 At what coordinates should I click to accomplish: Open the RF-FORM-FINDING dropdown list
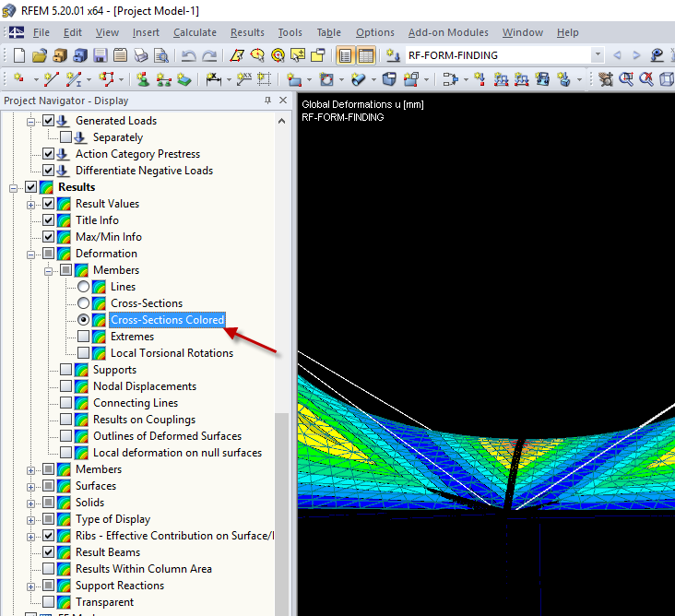point(598,55)
